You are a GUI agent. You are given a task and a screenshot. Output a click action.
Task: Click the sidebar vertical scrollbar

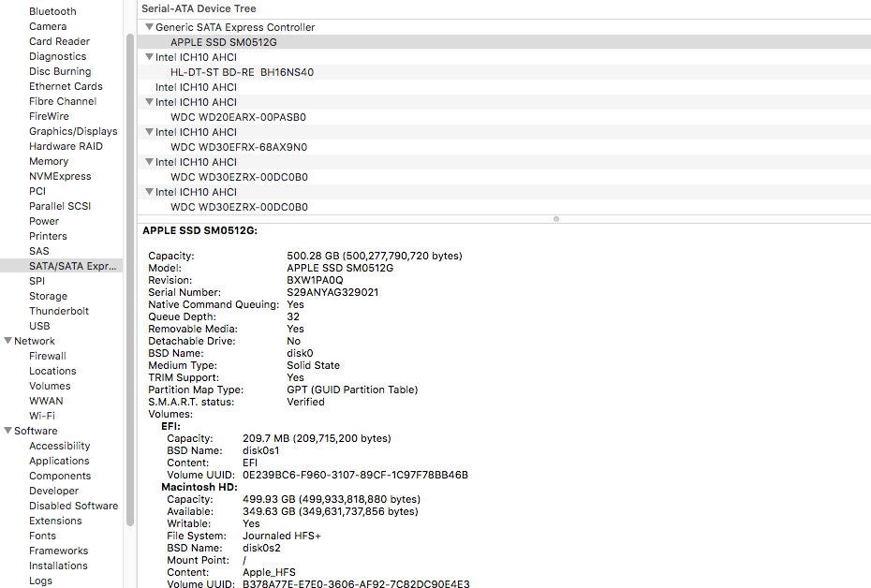point(130,279)
